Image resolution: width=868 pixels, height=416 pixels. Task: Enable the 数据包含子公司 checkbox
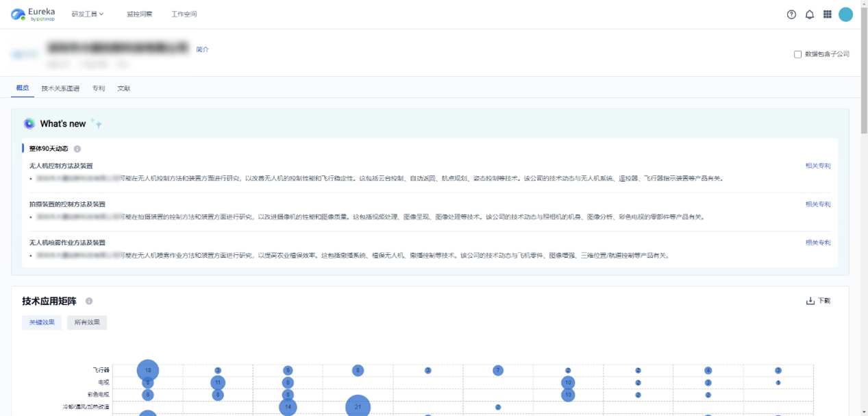tap(797, 54)
